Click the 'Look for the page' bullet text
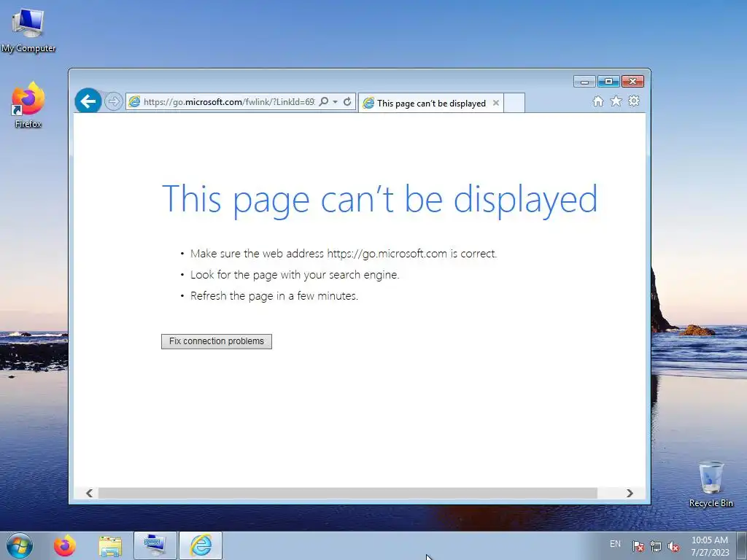 click(x=295, y=275)
